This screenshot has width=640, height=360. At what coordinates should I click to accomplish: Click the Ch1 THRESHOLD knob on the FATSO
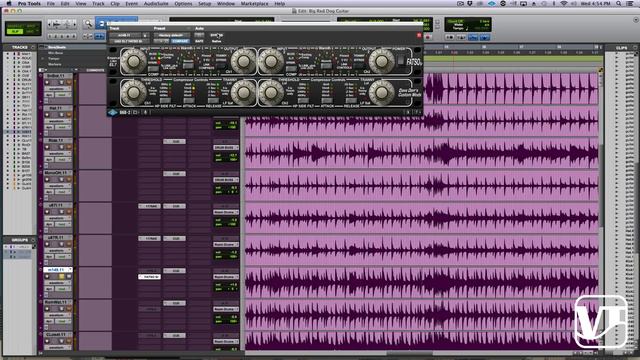click(x=133, y=92)
